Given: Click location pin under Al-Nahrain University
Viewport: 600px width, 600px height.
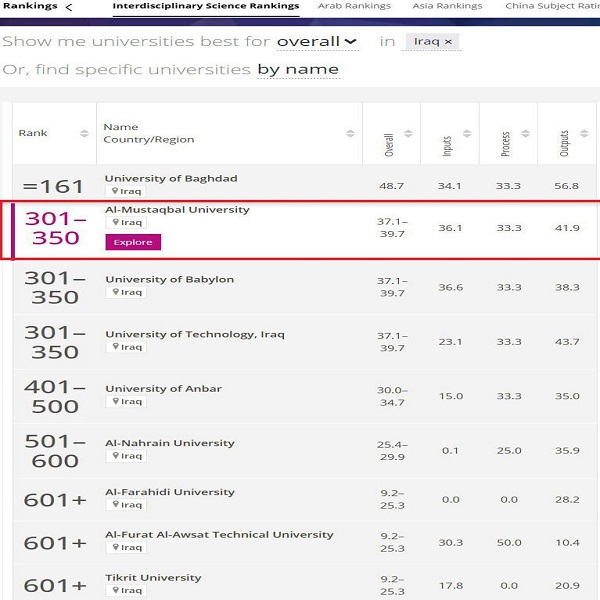Looking at the screenshot, I should click(115, 455).
